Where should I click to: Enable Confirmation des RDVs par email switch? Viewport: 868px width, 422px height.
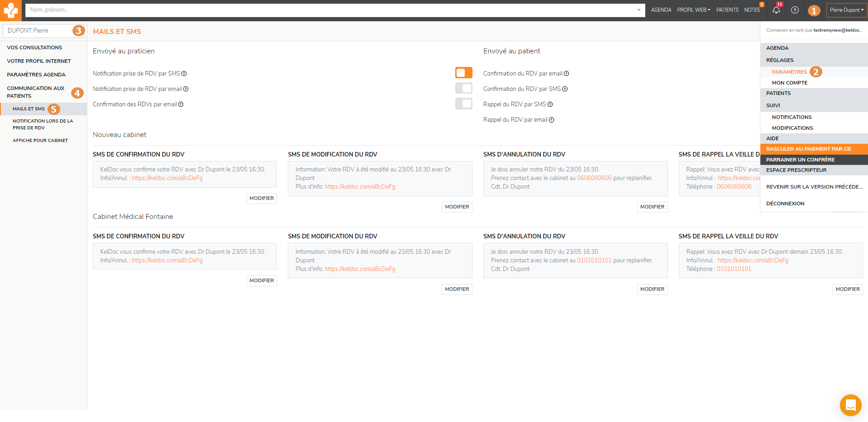[x=463, y=104]
